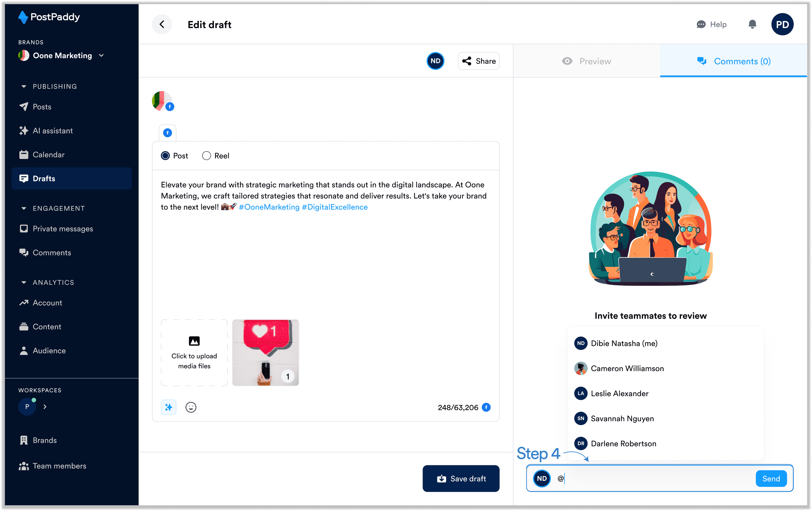The image size is (812, 511).
Task: Click the uploaded heart notification image thumbnail
Action: click(x=265, y=352)
